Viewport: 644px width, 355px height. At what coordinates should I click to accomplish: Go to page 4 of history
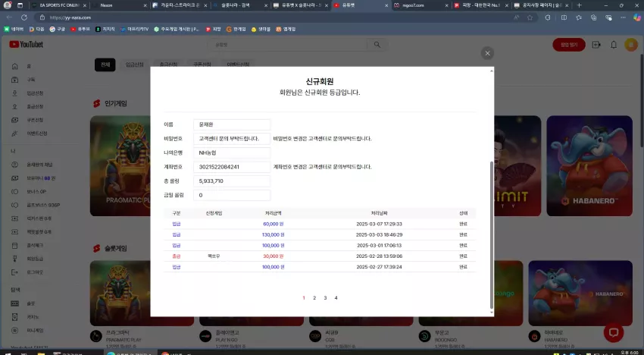pyautogui.click(x=336, y=298)
